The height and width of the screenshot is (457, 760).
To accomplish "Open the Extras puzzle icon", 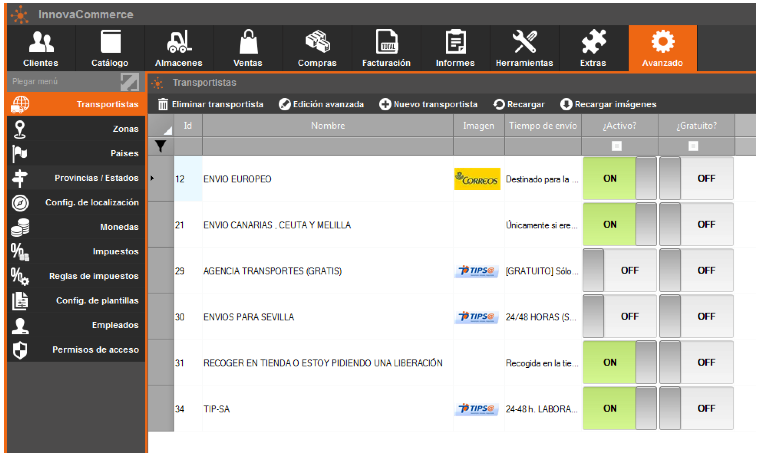I will 593,42.
